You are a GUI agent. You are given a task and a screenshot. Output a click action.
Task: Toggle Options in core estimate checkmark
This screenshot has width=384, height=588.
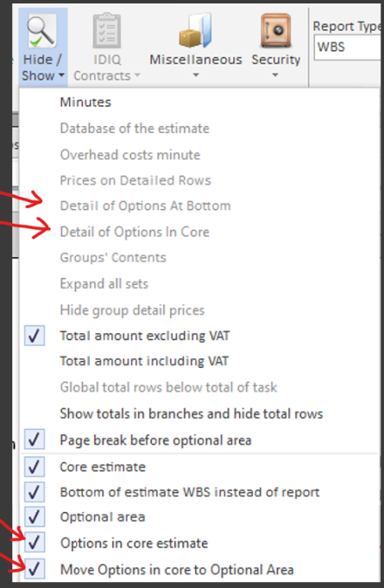35,542
